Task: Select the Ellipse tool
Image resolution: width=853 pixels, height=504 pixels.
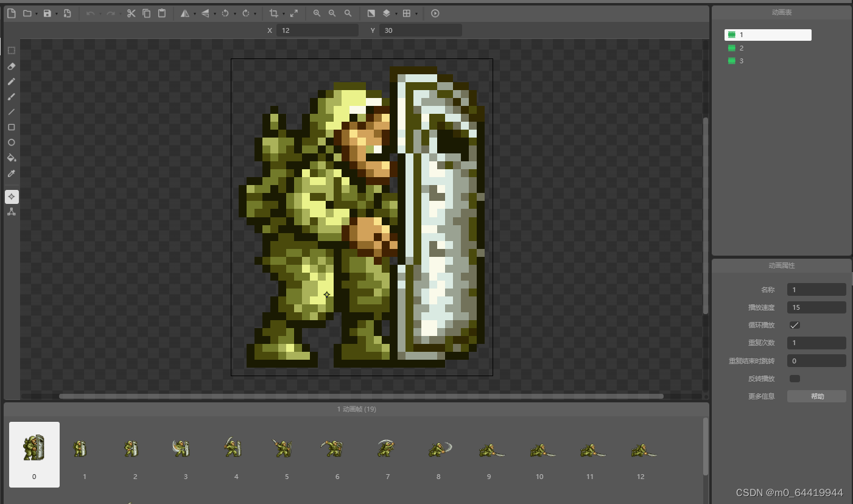Action: coord(11,142)
